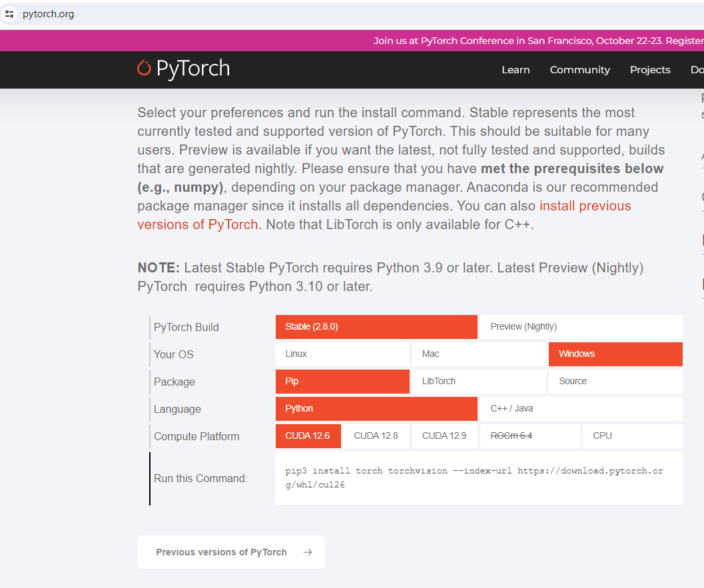This screenshot has width=704, height=588.
Task: Select Preview (Nightly) build option
Action: click(x=581, y=327)
